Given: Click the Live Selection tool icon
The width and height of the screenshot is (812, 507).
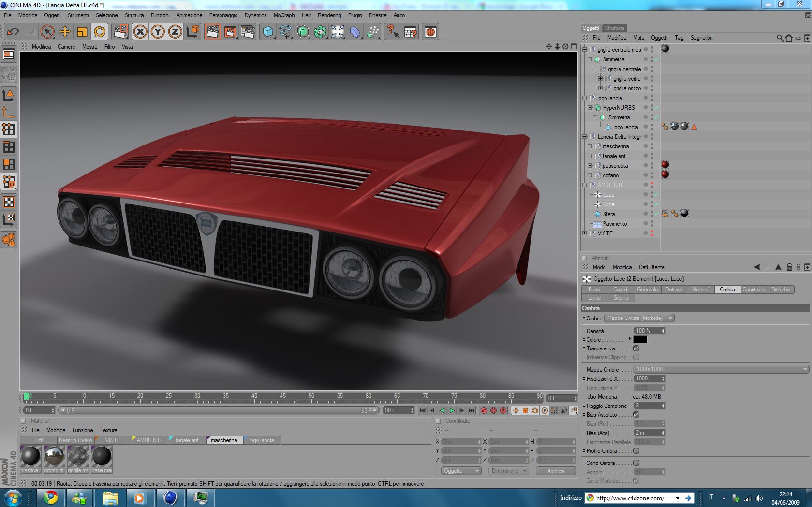Looking at the screenshot, I should coord(47,32).
